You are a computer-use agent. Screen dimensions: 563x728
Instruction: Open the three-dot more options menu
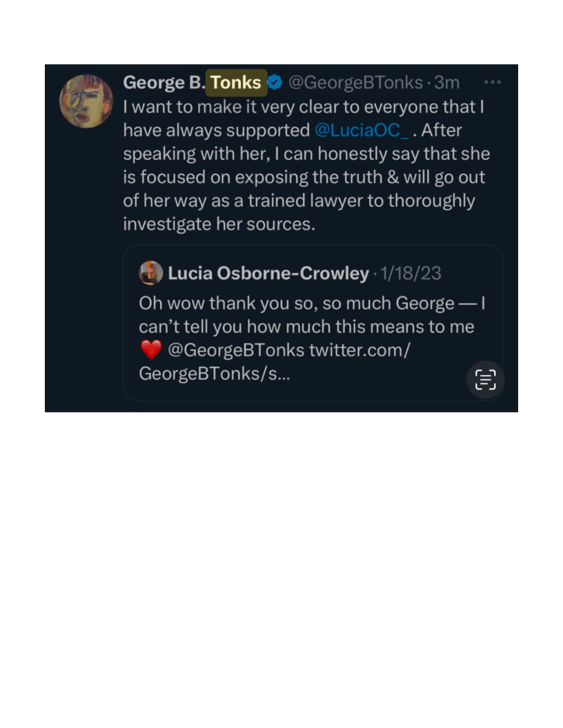pos(492,82)
